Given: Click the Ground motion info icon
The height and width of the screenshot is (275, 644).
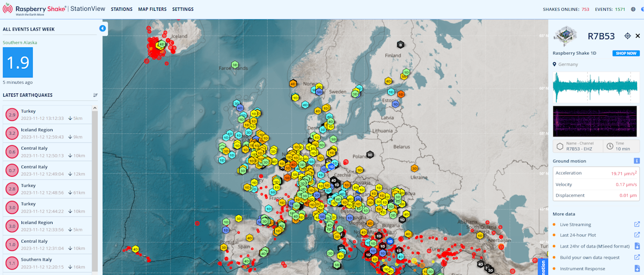Looking at the screenshot, I should coord(636,161).
